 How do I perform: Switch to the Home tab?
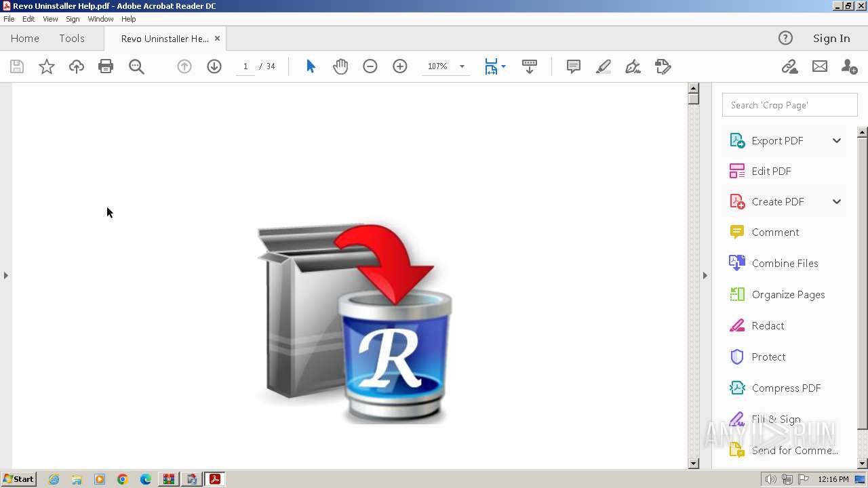(x=25, y=39)
